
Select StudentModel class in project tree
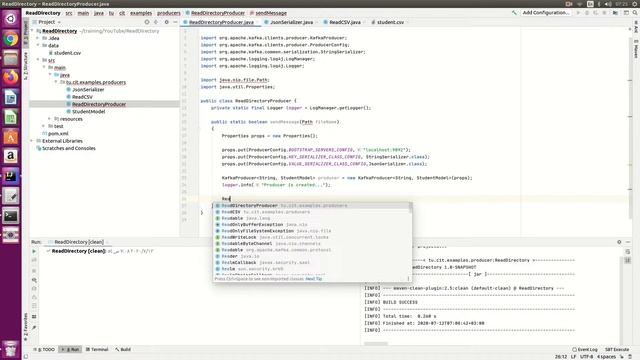point(89,111)
